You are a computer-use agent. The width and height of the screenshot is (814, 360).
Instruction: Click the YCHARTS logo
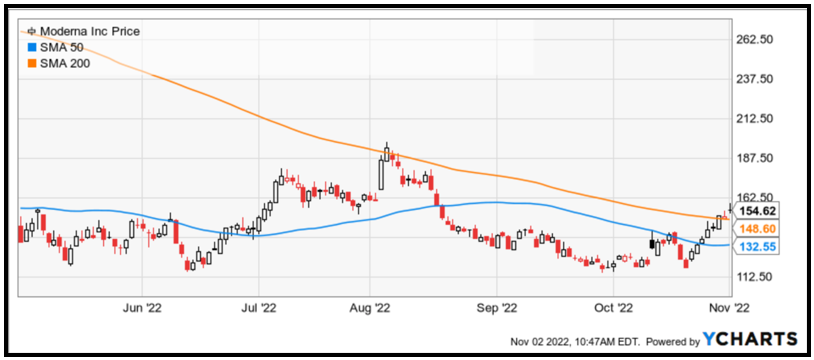coord(750,339)
